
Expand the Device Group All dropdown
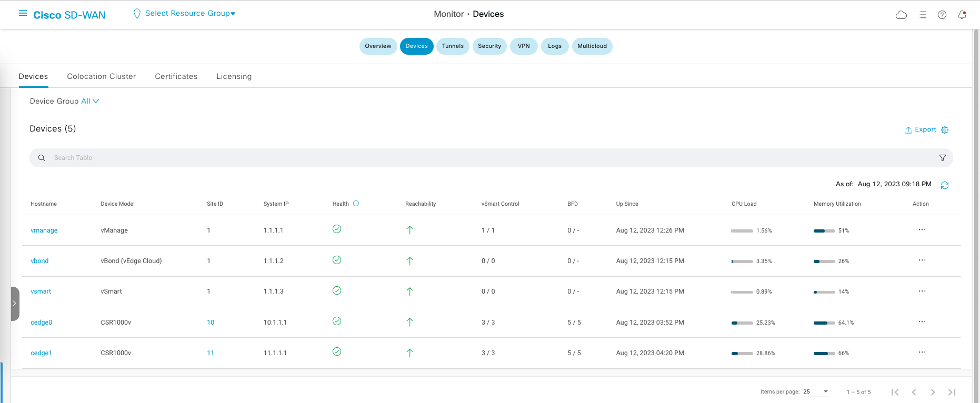pyautogui.click(x=90, y=101)
